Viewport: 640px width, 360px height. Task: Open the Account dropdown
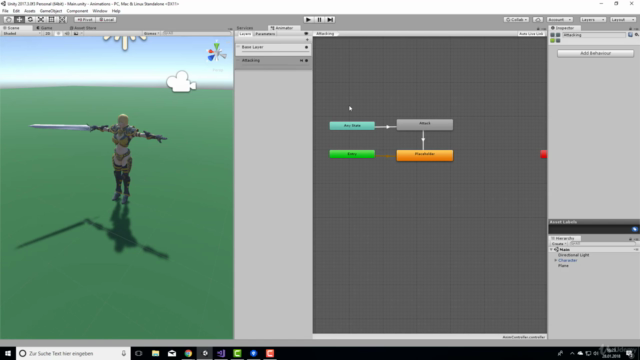coord(560,20)
